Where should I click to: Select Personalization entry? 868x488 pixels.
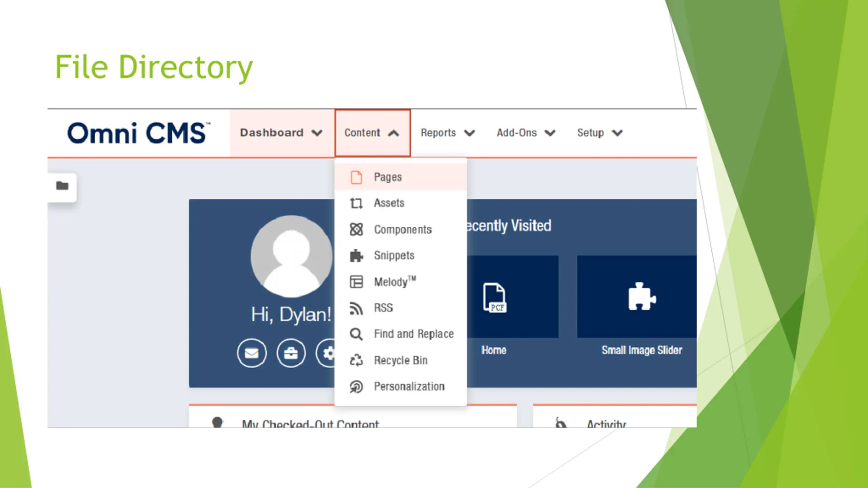click(x=400, y=387)
